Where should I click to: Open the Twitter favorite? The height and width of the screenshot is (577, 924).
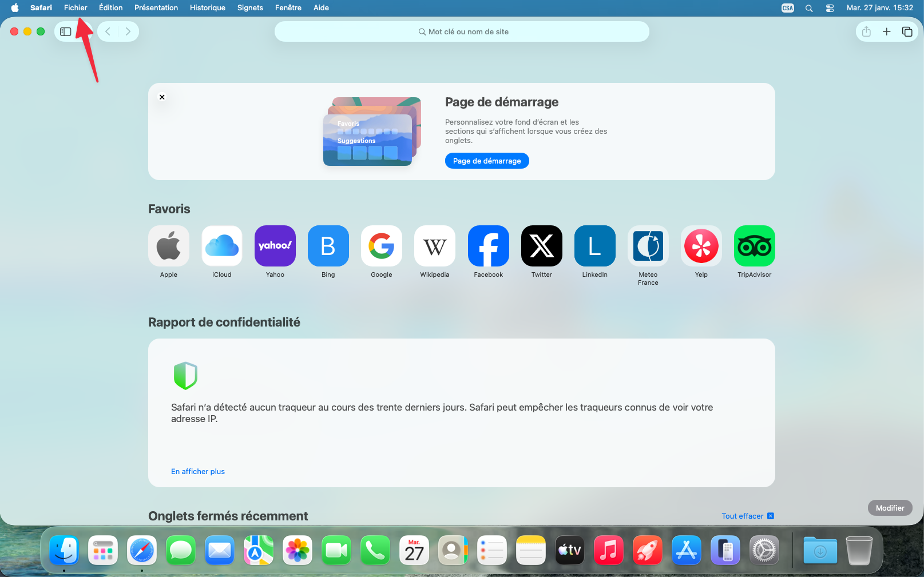click(x=542, y=246)
